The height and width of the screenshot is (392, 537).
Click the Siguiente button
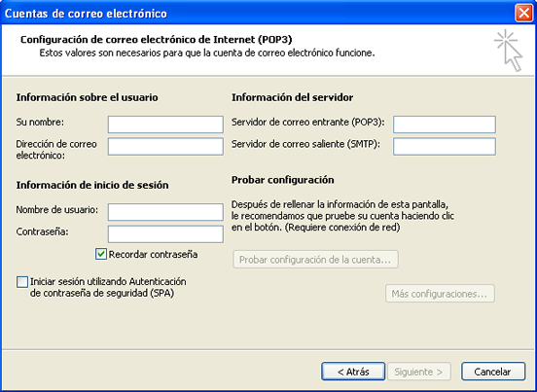[x=419, y=372]
